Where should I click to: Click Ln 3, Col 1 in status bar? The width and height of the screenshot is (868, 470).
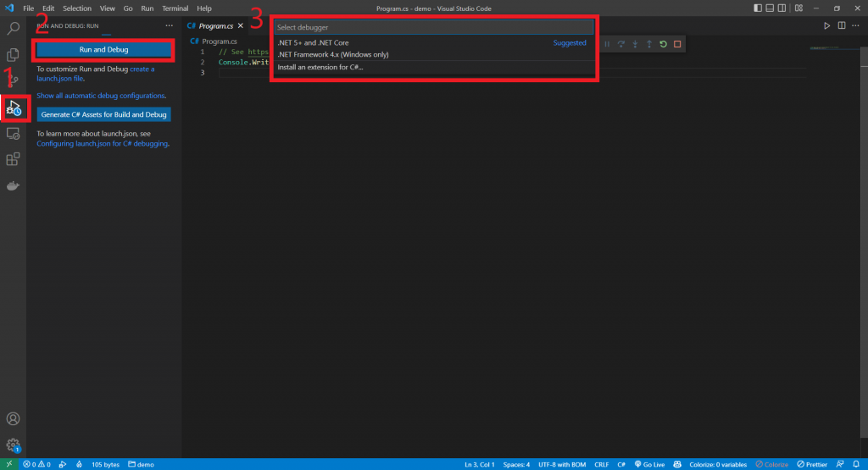(x=480, y=464)
